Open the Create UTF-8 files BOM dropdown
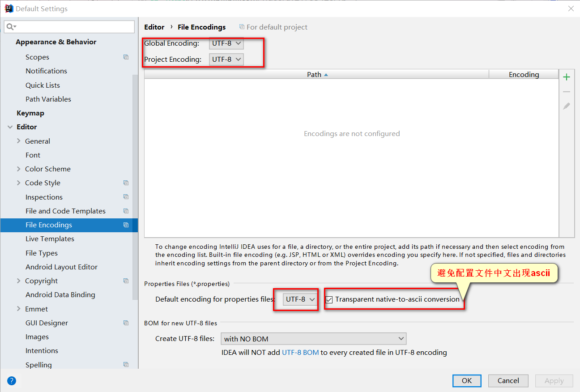 pos(313,339)
